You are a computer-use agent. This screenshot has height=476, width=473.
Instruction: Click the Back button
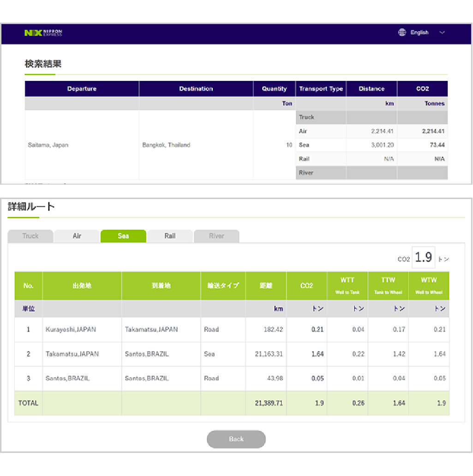click(236, 439)
